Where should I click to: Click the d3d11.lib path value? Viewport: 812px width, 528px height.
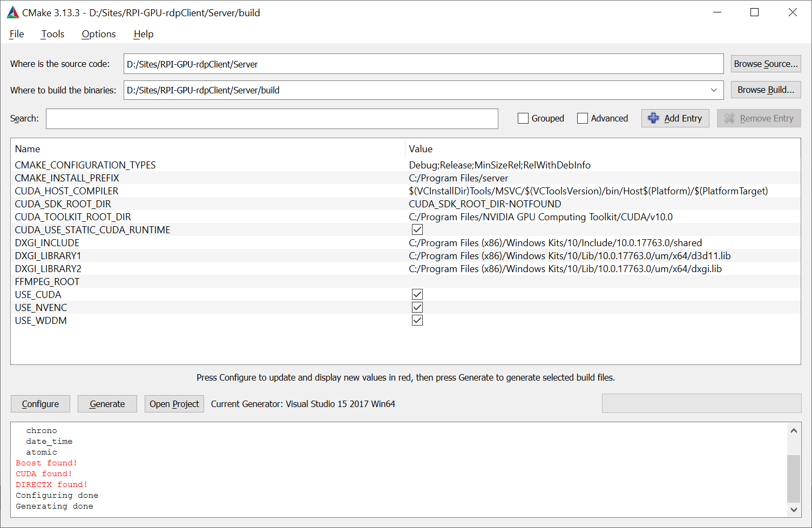tap(570, 255)
